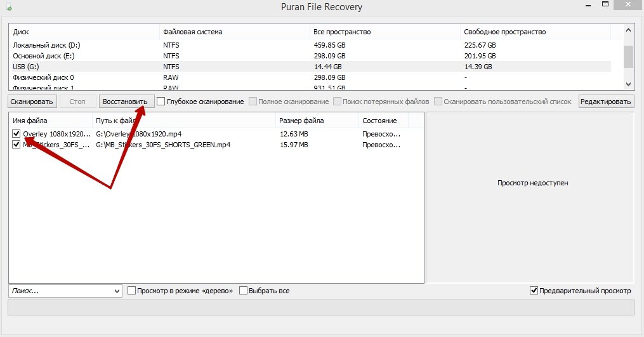Click the Puran File Recovery app icon
The image size is (644, 337).
(9, 7)
